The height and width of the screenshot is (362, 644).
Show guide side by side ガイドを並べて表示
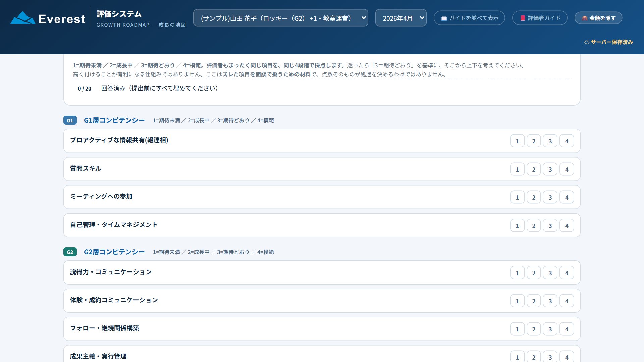[469, 18]
